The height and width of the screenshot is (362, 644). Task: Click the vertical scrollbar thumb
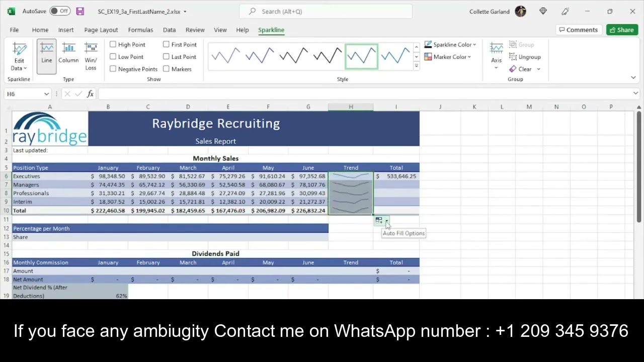point(638,166)
